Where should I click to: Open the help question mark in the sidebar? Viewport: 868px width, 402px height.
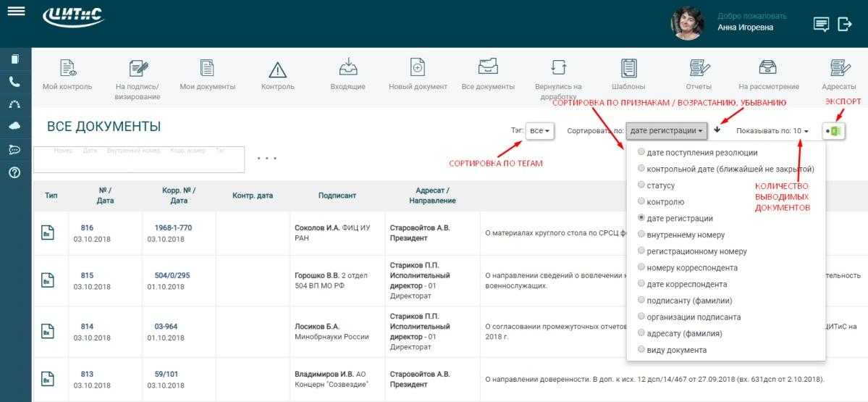point(15,172)
